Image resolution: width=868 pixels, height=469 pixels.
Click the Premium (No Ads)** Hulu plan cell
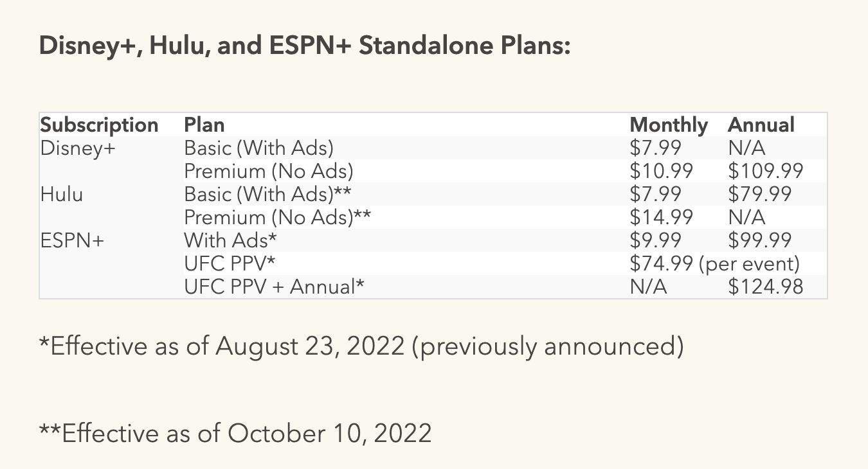click(x=278, y=217)
